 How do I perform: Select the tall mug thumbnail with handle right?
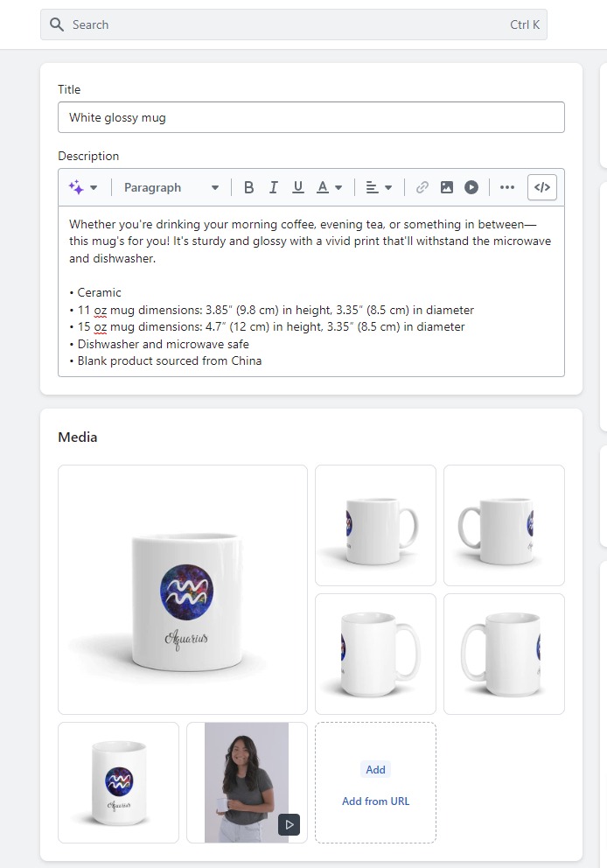click(376, 654)
